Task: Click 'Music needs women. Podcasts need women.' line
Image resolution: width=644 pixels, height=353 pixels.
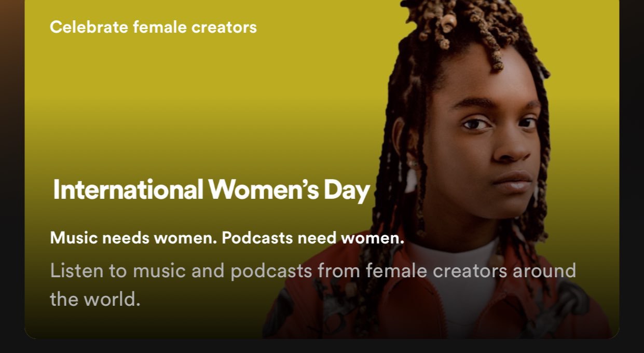Action: tap(227, 238)
